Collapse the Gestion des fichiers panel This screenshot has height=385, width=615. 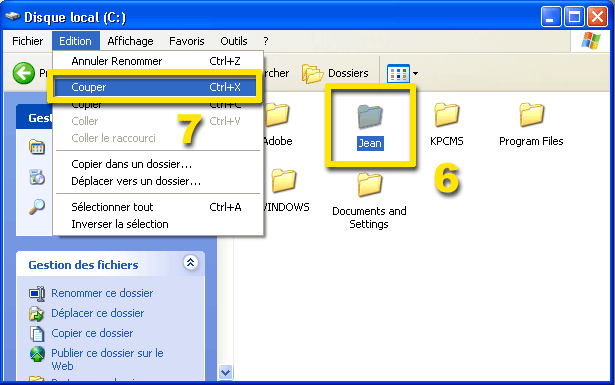pos(191,263)
